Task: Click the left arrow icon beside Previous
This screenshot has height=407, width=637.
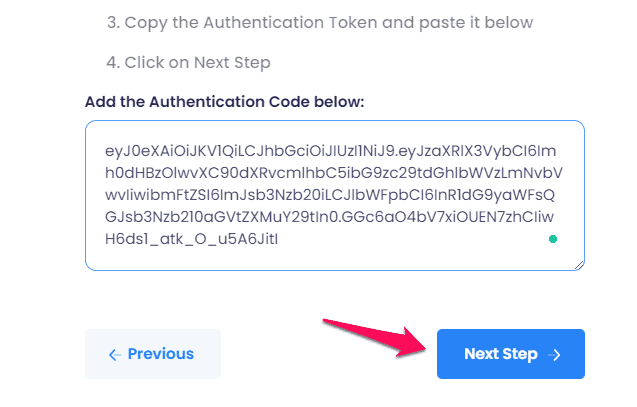Action: point(115,354)
